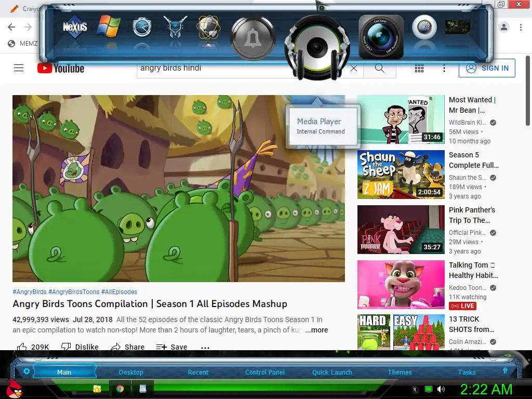
Task: Click the Share button
Action: (128, 347)
